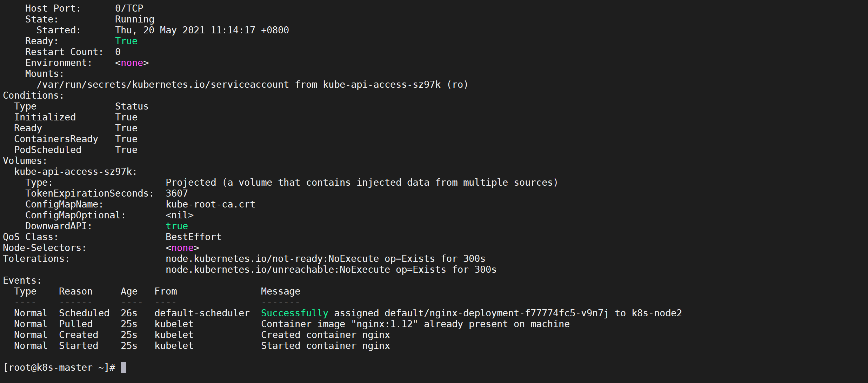Click the not-ready:NoExecute toleration line
Image resolution: width=868 pixels, height=383 pixels.
325,259
